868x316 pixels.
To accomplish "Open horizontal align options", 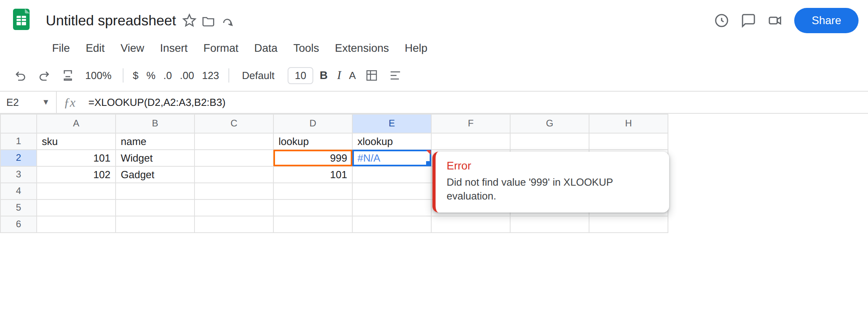I will tap(395, 75).
